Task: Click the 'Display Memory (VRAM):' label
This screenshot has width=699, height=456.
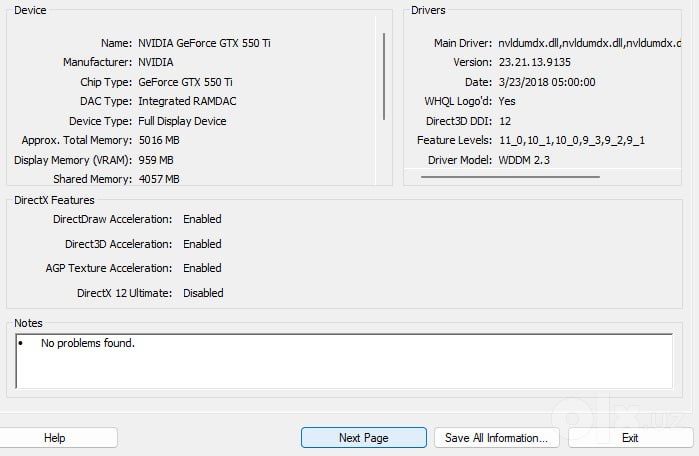Action: [x=73, y=160]
